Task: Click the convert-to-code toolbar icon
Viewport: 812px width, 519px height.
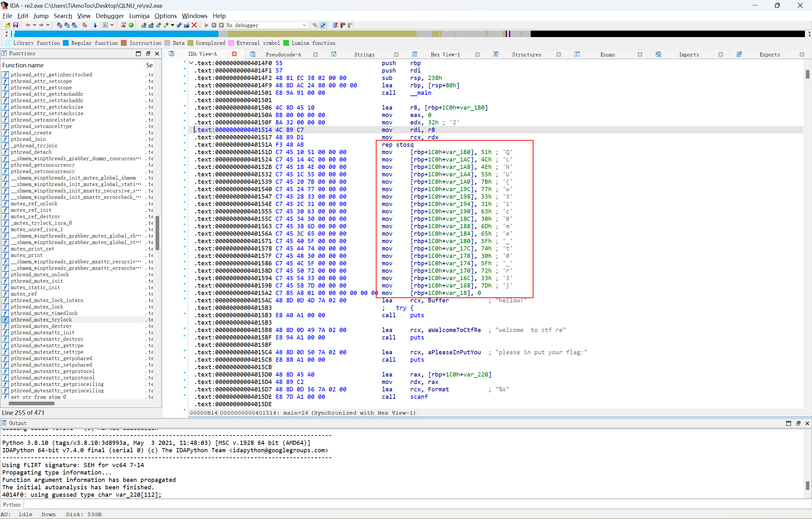Action: [144, 25]
